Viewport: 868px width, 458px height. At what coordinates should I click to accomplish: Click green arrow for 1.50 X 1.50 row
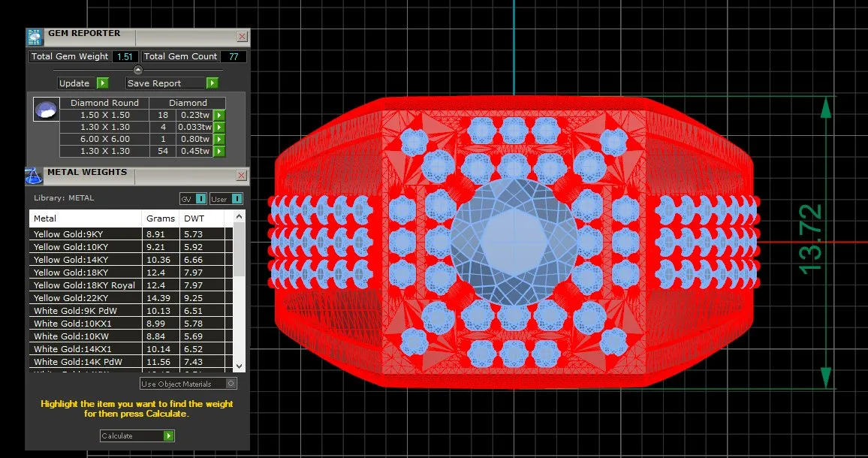(x=220, y=115)
